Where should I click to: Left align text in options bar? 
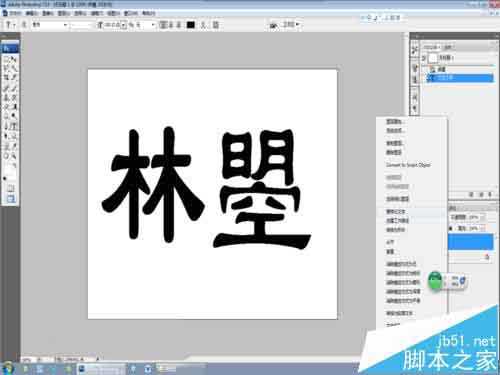click(163, 25)
